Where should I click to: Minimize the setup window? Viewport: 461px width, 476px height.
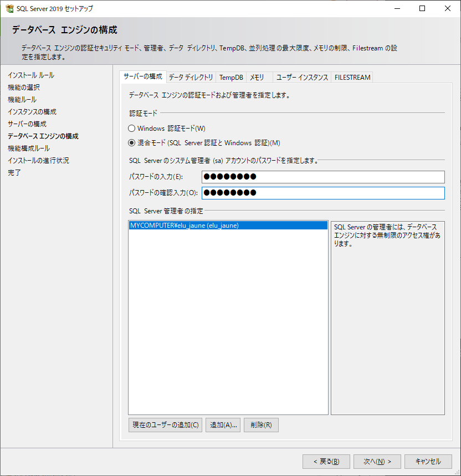[397, 8]
